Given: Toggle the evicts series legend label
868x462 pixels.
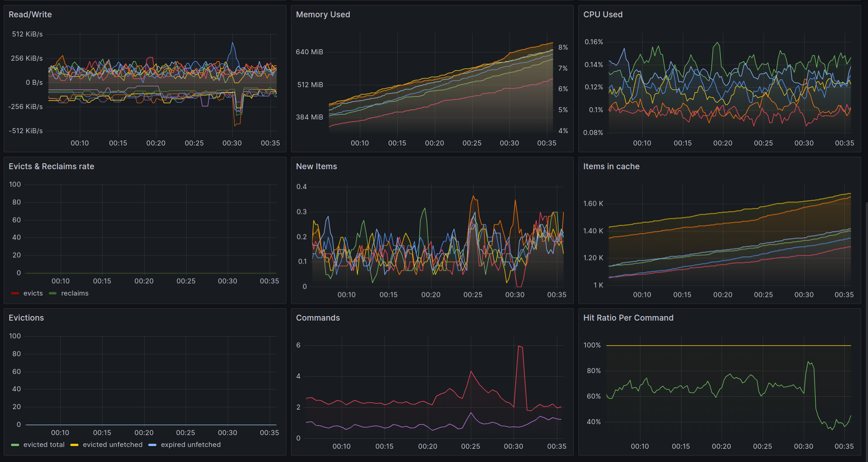Looking at the screenshot, I should (x=33, y=293).
